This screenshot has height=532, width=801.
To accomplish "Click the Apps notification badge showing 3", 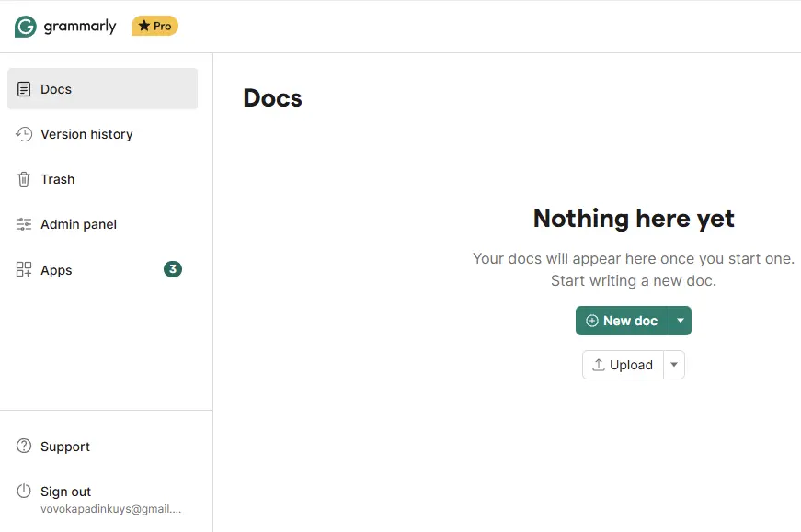I will pos(173,269).
